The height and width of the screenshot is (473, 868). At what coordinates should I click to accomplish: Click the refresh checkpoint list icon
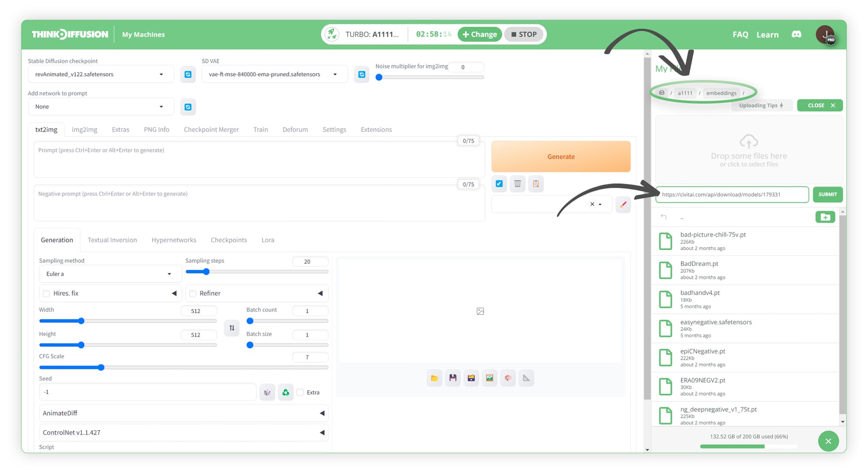tap(188, 75)
